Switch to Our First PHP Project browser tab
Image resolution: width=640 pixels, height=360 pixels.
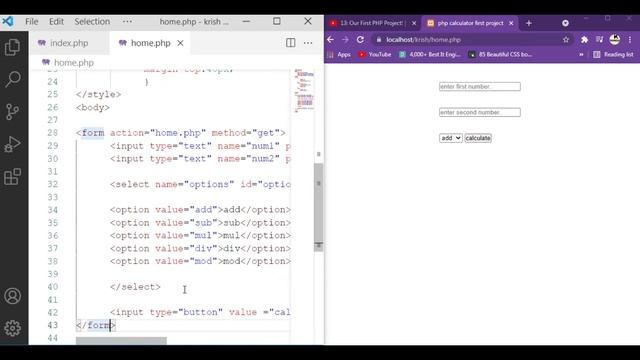tap(372, 23)
